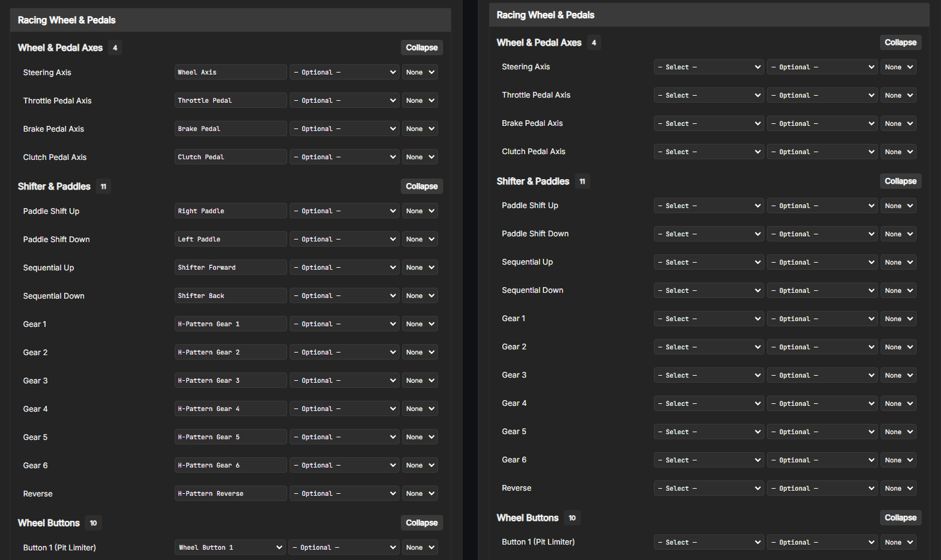This screenshot has width=941, height=560.
Task: Open None dropdown for Button 1, left panel
Action: [x=420, y=547]
